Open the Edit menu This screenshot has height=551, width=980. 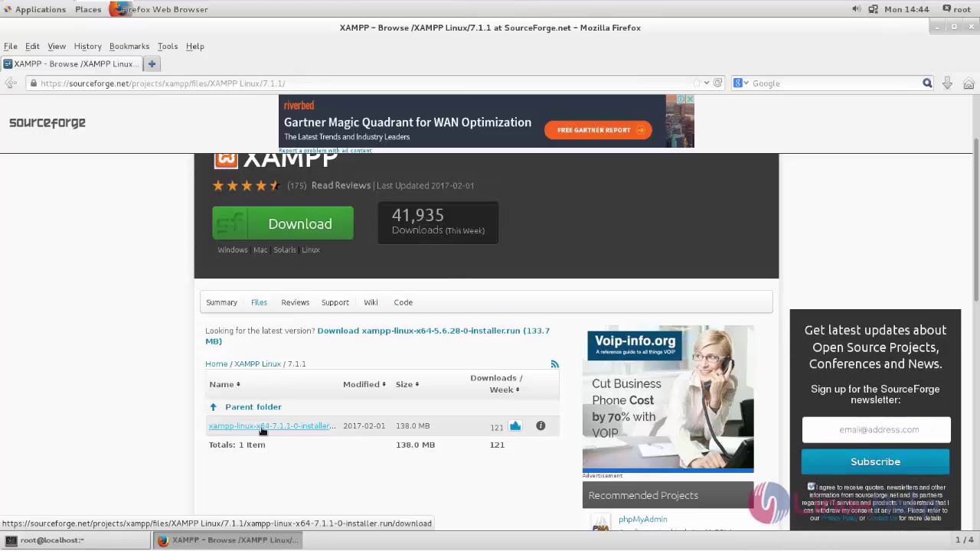(32, 46)
